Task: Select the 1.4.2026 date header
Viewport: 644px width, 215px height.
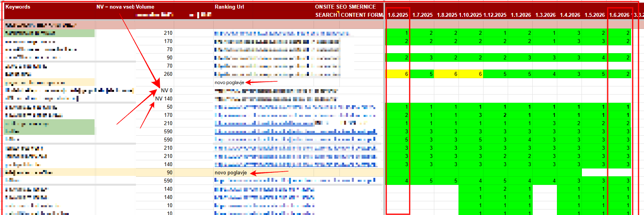Action: [x=570, y=15]
